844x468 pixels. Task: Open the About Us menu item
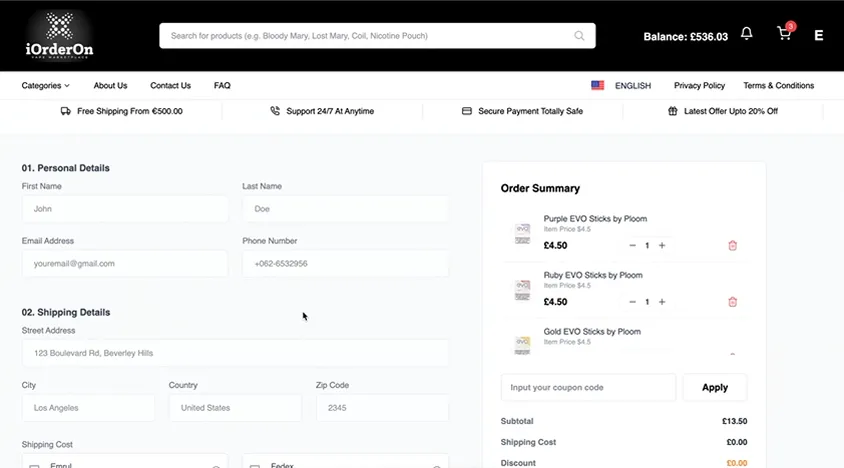pyautogui.click(x=110, y=86)
